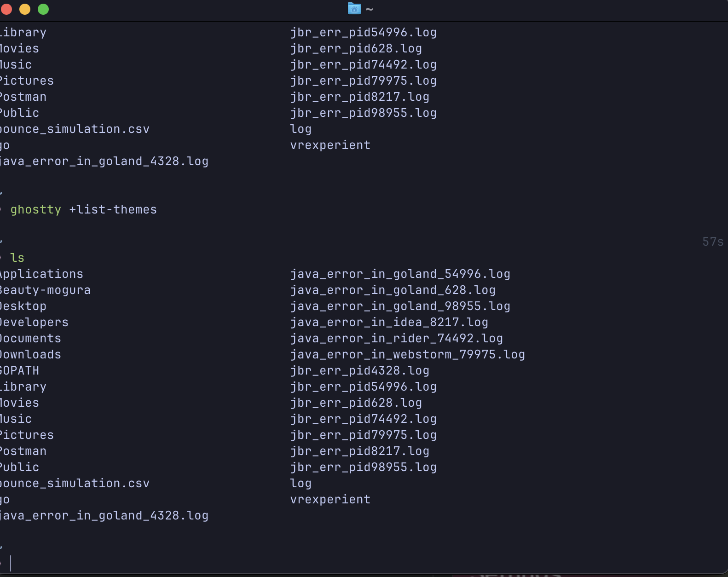
Task: Select java_error_in_idea_8217.log entry
Action: coord(389,323)
